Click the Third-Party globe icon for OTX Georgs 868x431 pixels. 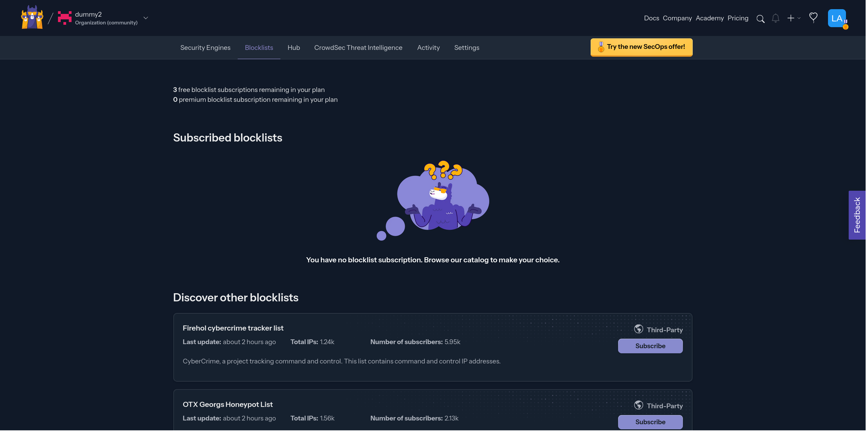click(638, 405)
